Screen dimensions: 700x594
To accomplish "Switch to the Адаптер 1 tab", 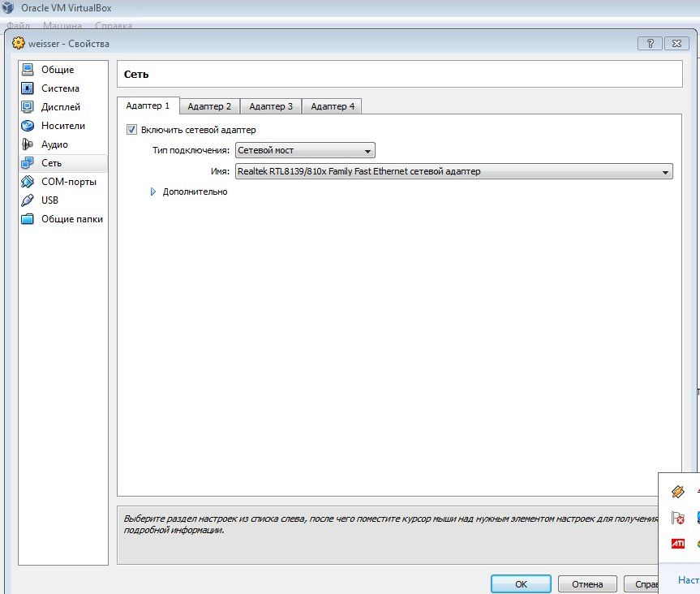I will 148,105.
